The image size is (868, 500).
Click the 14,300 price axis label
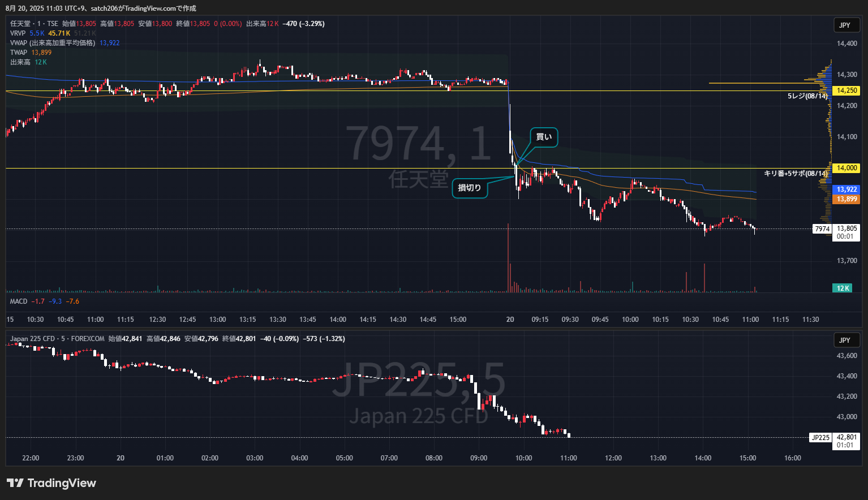(x=847, y=75)
